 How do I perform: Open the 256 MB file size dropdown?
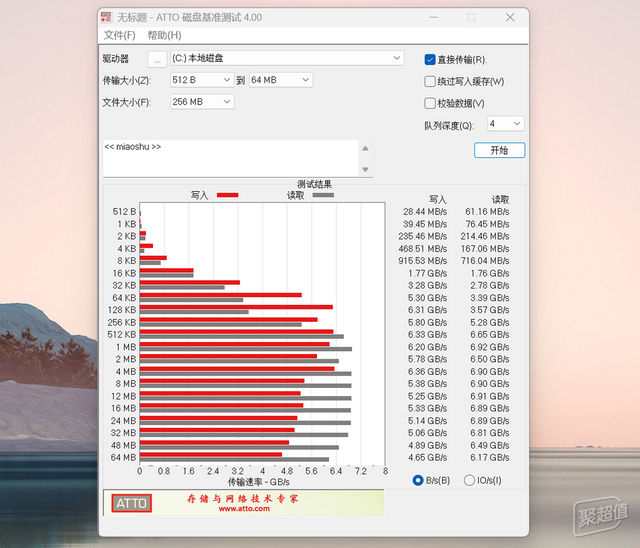[202, 102]
